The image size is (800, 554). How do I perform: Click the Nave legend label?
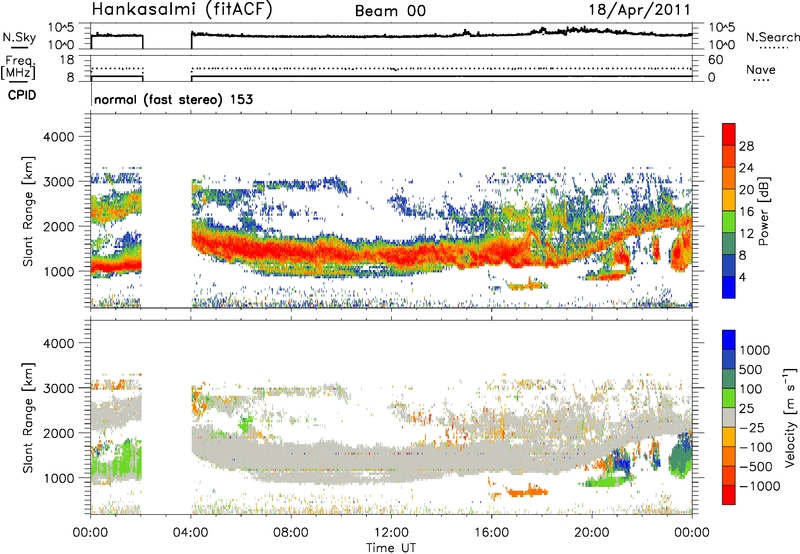[x=761, y=69]
